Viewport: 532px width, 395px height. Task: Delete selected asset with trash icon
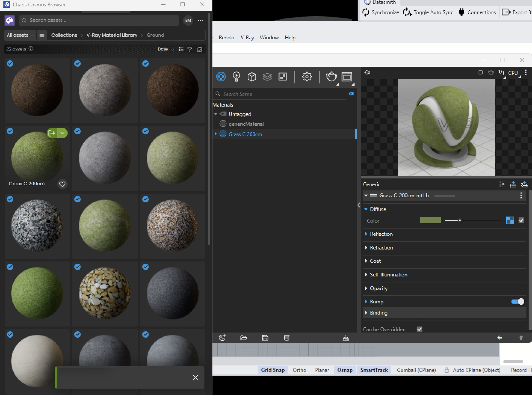[x=287, y=338]
